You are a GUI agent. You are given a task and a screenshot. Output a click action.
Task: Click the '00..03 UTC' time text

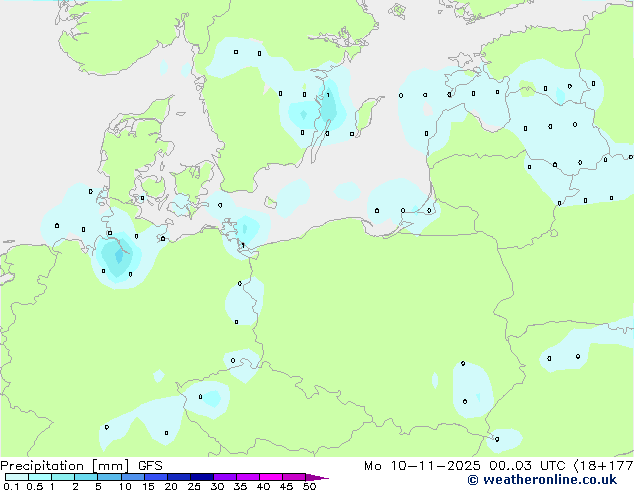[527, 466]
